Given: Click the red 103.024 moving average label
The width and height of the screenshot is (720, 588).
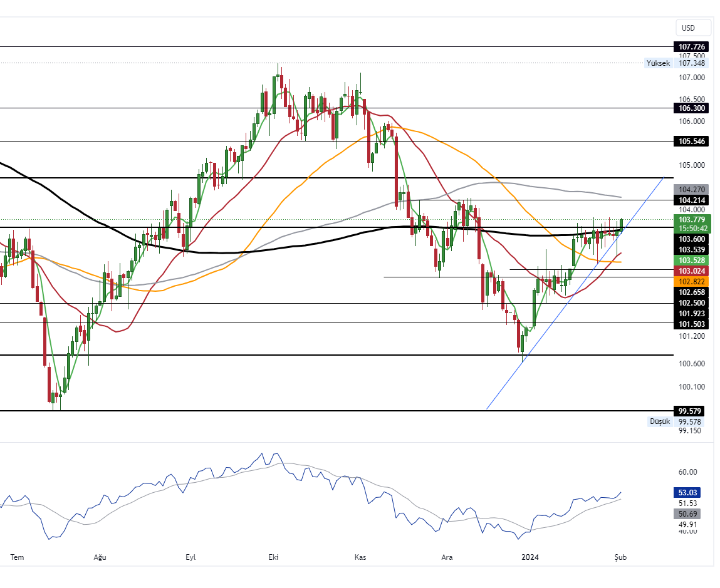Looking at the screenshot, I should point(692,271).
